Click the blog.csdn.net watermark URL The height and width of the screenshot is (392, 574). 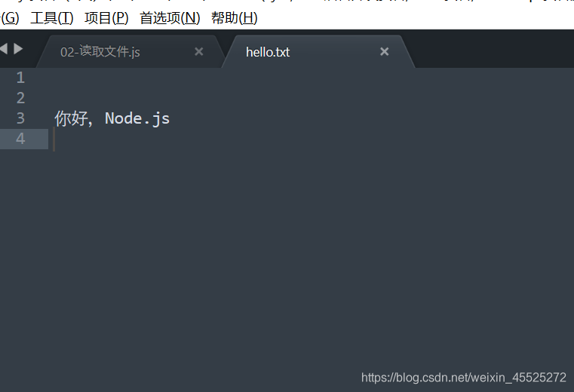click(x=463, y=378)
